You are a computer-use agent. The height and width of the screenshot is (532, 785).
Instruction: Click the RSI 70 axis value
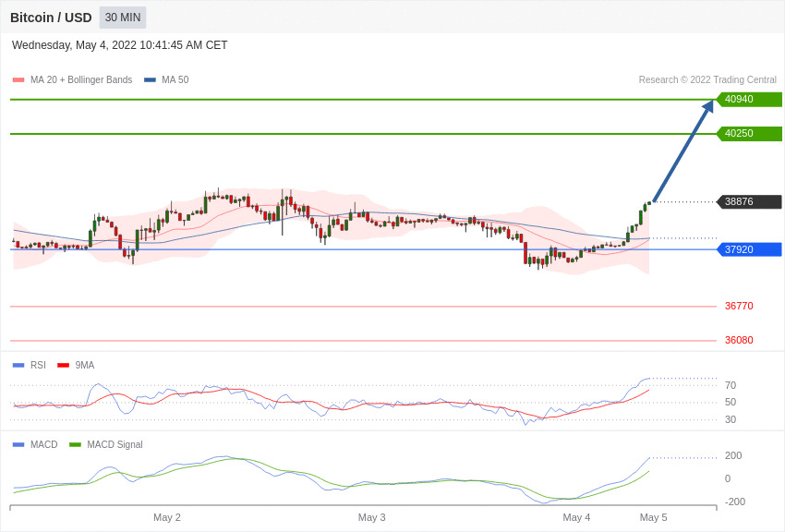(x=731, y=385)
